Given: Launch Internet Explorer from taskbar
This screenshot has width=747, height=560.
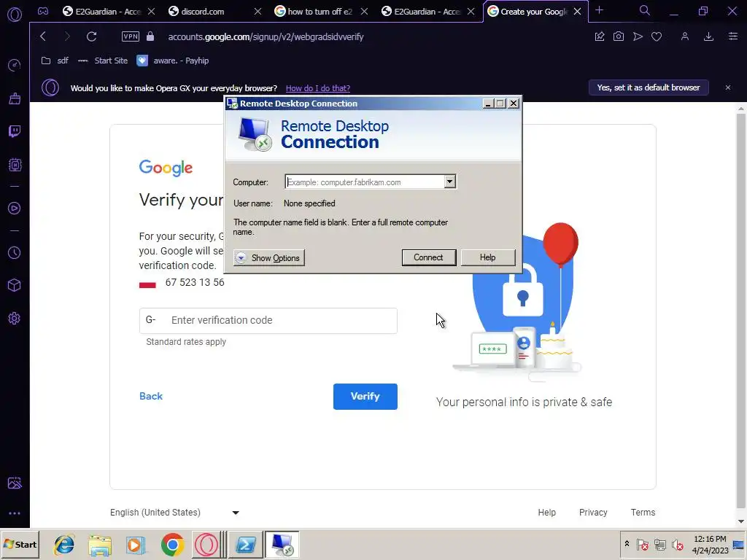Looking at the screenshot, I should 64,544.
